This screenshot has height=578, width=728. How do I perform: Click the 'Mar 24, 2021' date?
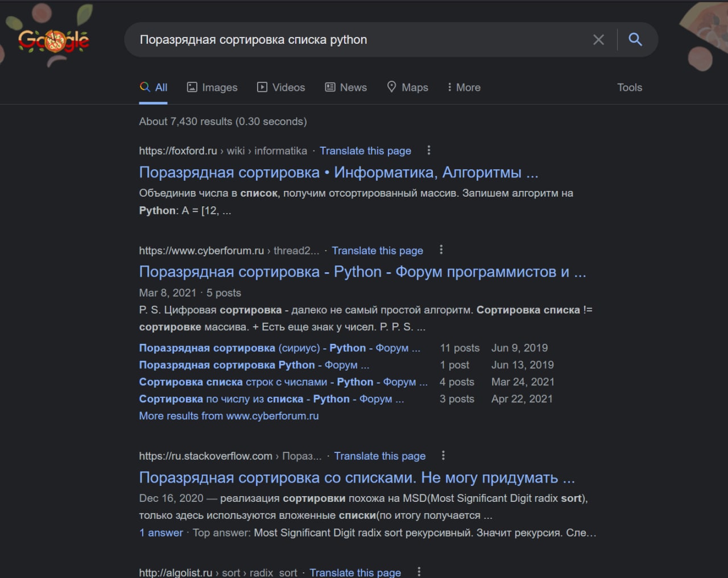tap(523, 382)
